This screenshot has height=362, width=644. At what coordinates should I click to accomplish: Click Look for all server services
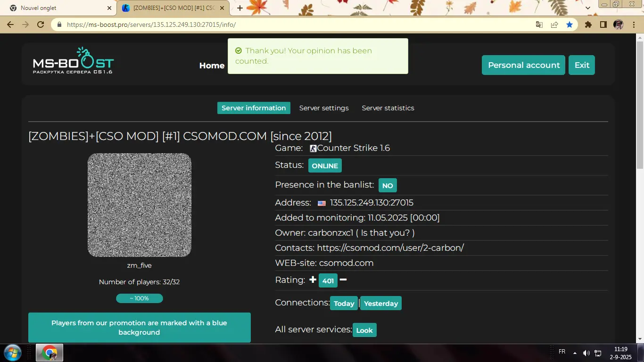[x=364, y=330]
